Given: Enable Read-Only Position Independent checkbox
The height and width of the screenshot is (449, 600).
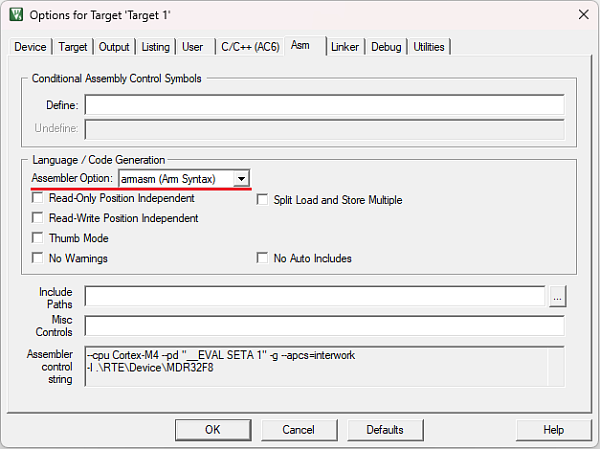Looking at the screenshot, I should point(39,199).
